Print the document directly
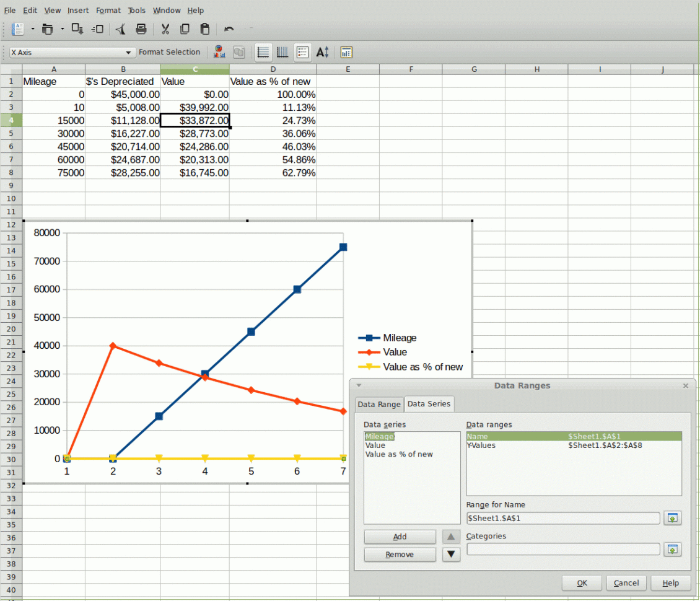Image resolution: width=700 pixels, height=601 pixels. pos(141,29)
